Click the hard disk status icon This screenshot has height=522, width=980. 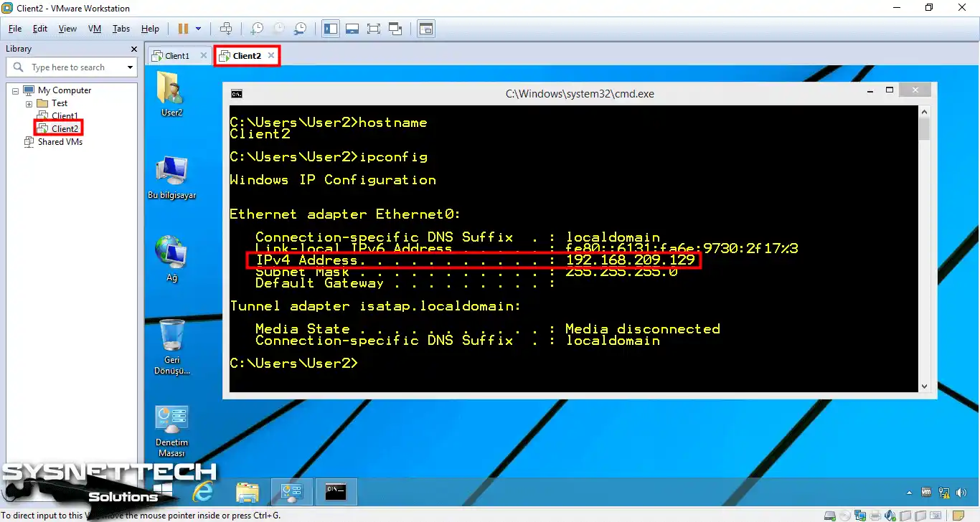[831, 515]
